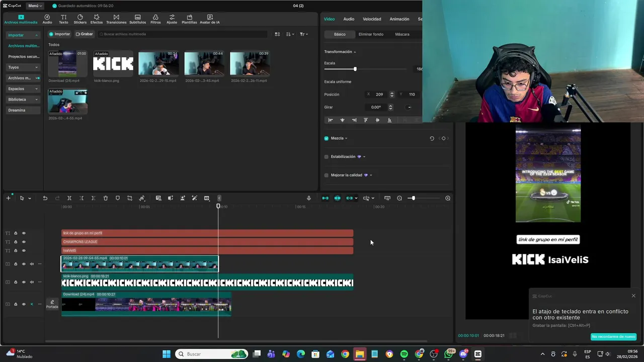Image resolution: width=644 pixels, height=362 pixels.
Task: Open the Plantillas panel
Action: pyautogui.click(x=189, y=19)
